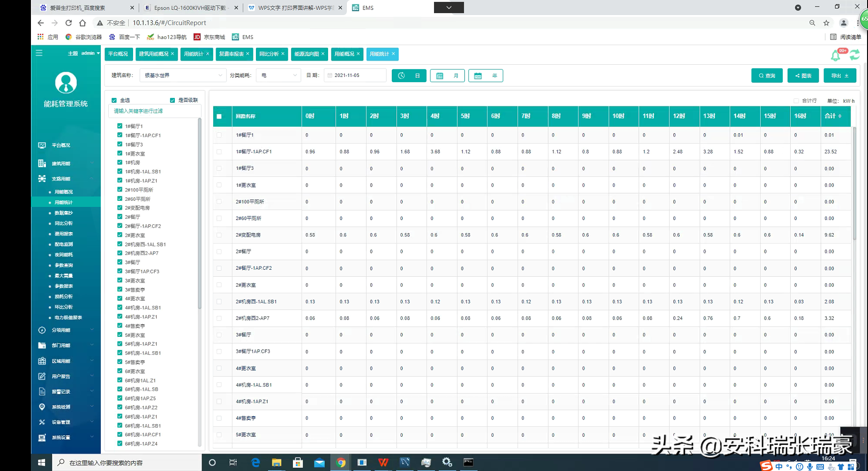This screenshot has width=868, height=471.
Task: Select the 年 yearly report button
Action: [x=486, y=76]
